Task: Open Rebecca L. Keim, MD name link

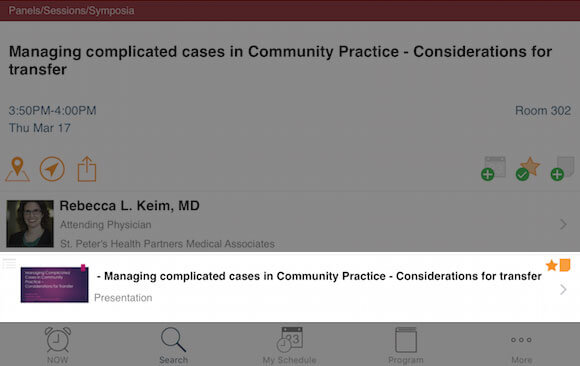Action: [x=129, y=206]
